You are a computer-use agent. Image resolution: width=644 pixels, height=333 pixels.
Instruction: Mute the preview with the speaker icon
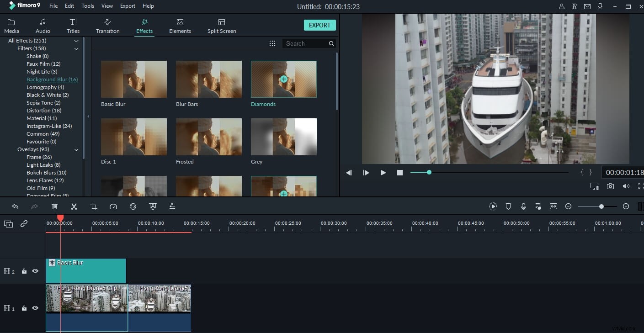click(626, 186)
